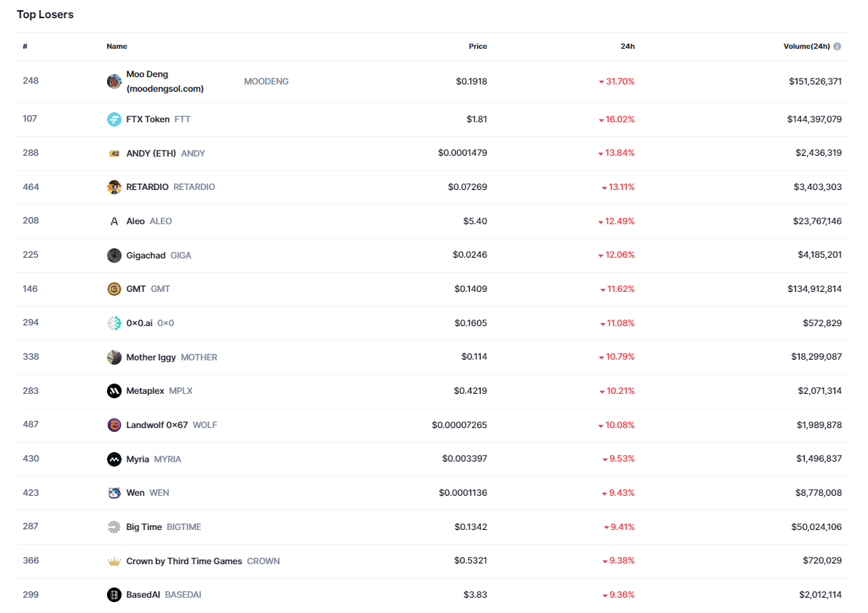
Task: Sort by the # rank column header
Action: tap(25, 47)
